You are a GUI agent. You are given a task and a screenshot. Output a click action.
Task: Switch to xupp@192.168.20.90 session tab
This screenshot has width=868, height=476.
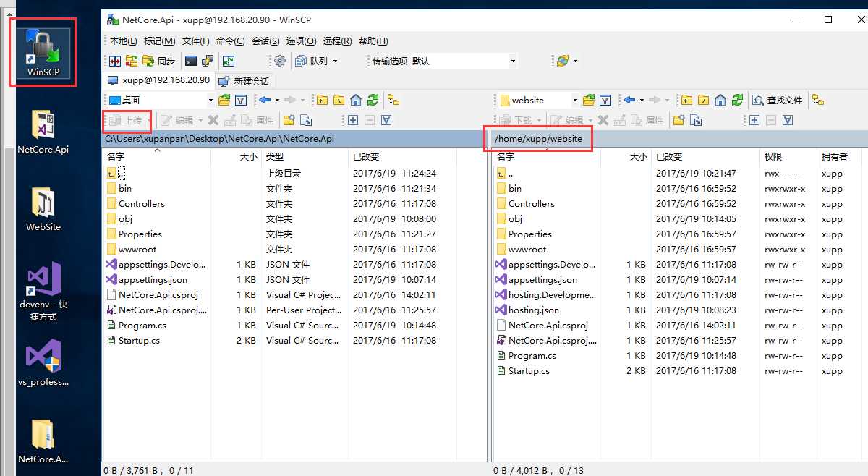click(159, 80)
